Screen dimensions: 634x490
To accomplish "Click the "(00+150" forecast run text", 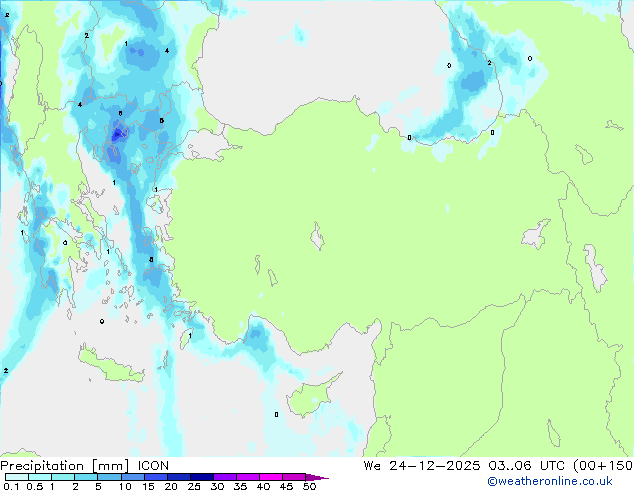I will click(603, 466).
